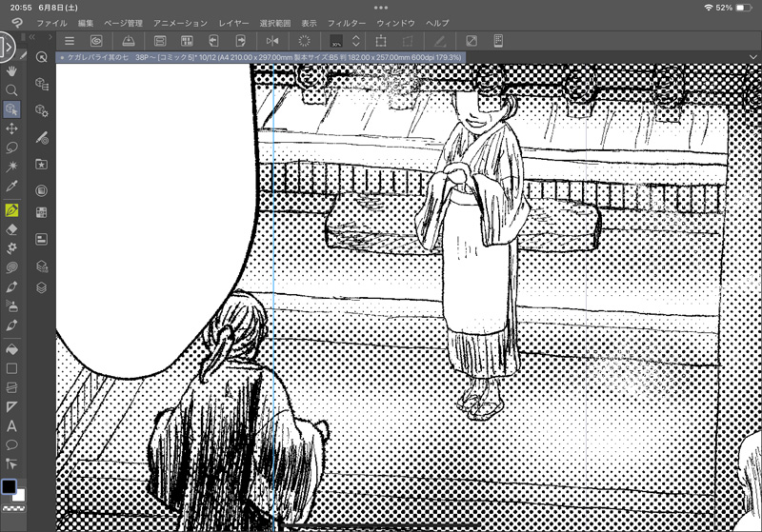Open the レイヤー menu
Image resolution: width=762 pixels, height=532 pixels.
pos(233,22)
